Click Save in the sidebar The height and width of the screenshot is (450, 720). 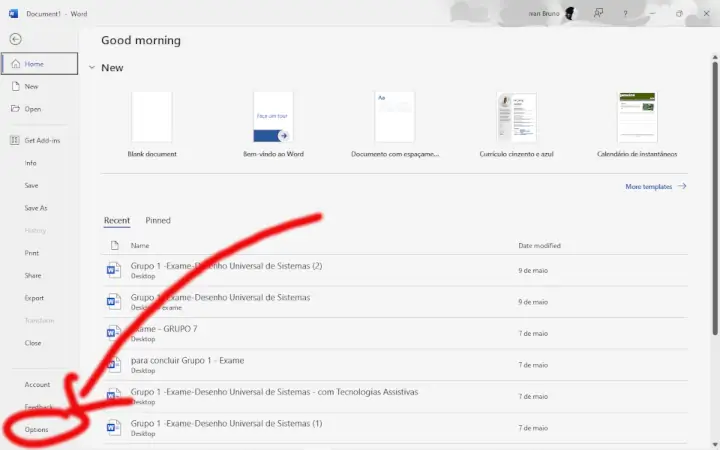[x=31, y=186]
